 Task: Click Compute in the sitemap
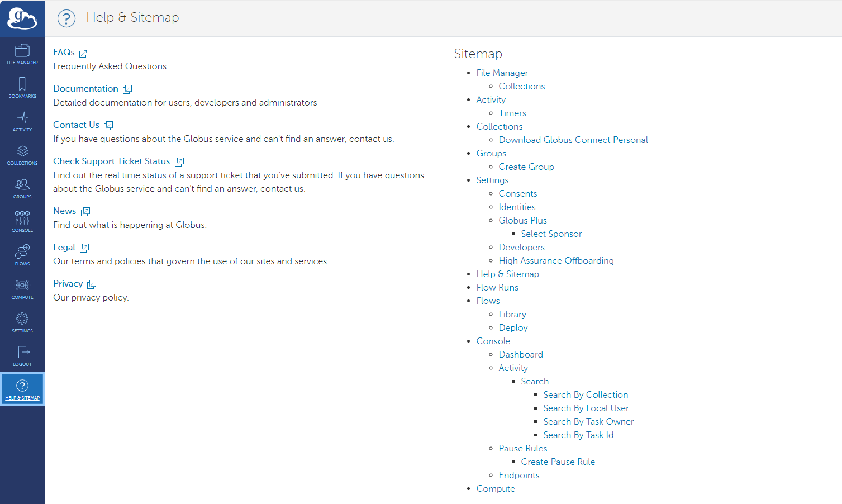(496, 488)
